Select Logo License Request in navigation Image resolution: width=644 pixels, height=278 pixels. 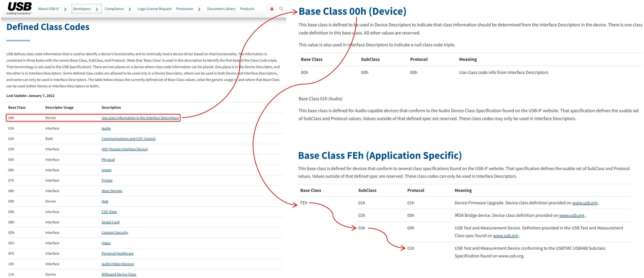tap(154, 9)
